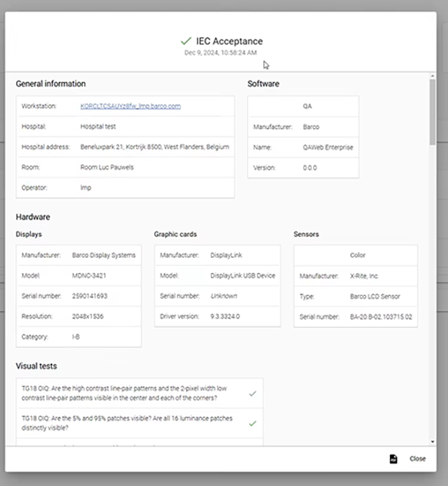Click the sensor serial number value

[381, 317]
